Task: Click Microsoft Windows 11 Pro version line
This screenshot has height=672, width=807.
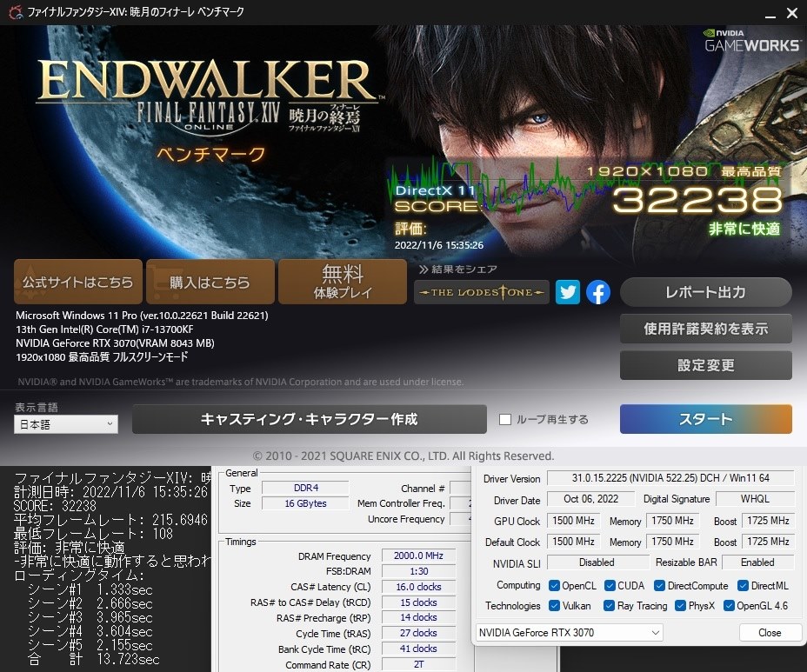Action: 142,316
